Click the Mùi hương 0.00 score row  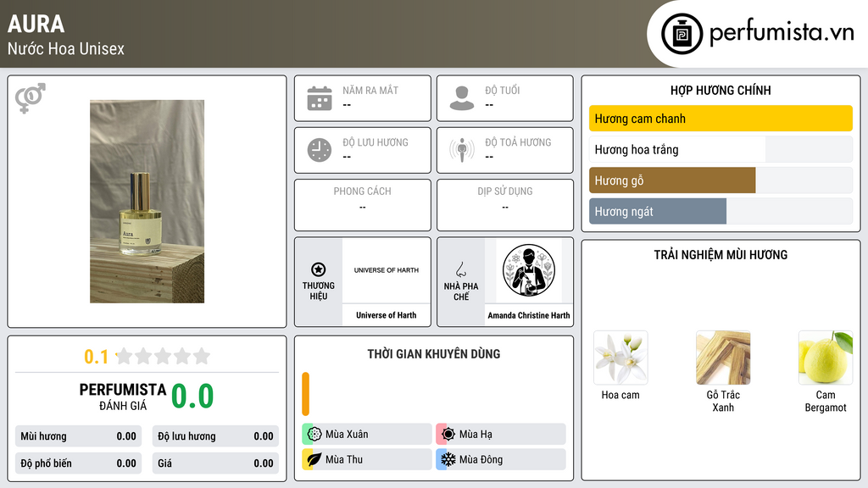[79, 436]
